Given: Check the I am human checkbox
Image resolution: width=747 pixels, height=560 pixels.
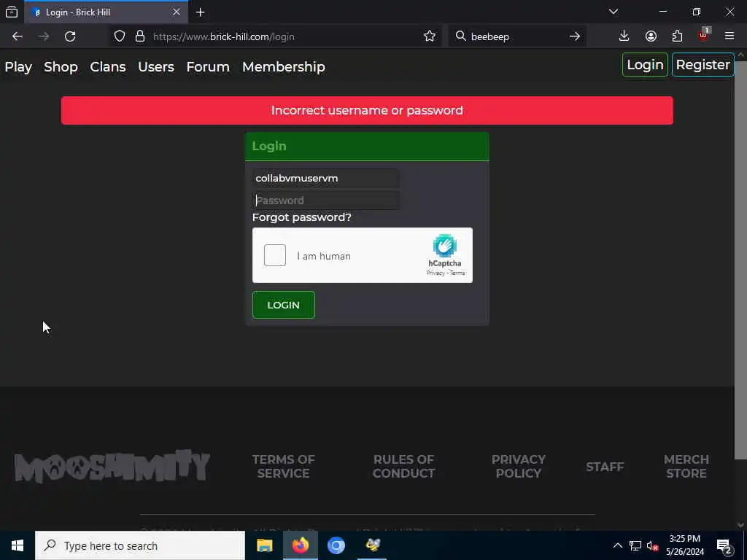Looking at the screenshot, I should (x=275, y=255).
